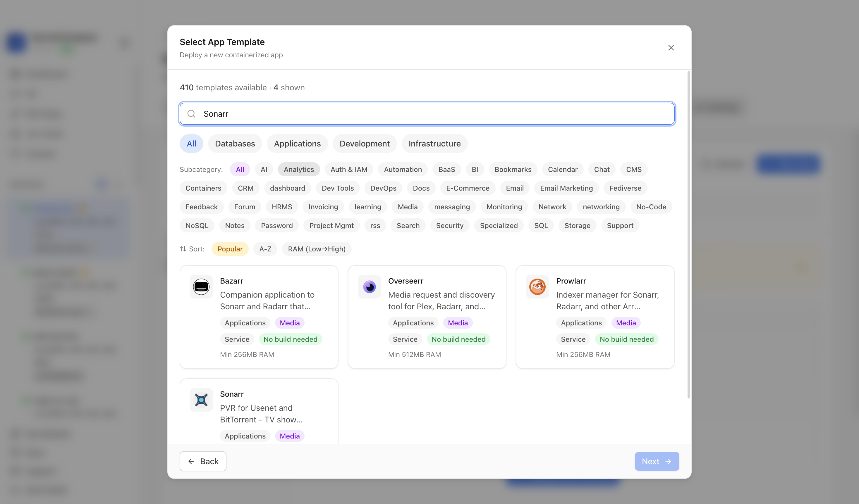Toggle the BI subcategory chip
This screenshot has height=504, width=859.
tap(475, 169)
